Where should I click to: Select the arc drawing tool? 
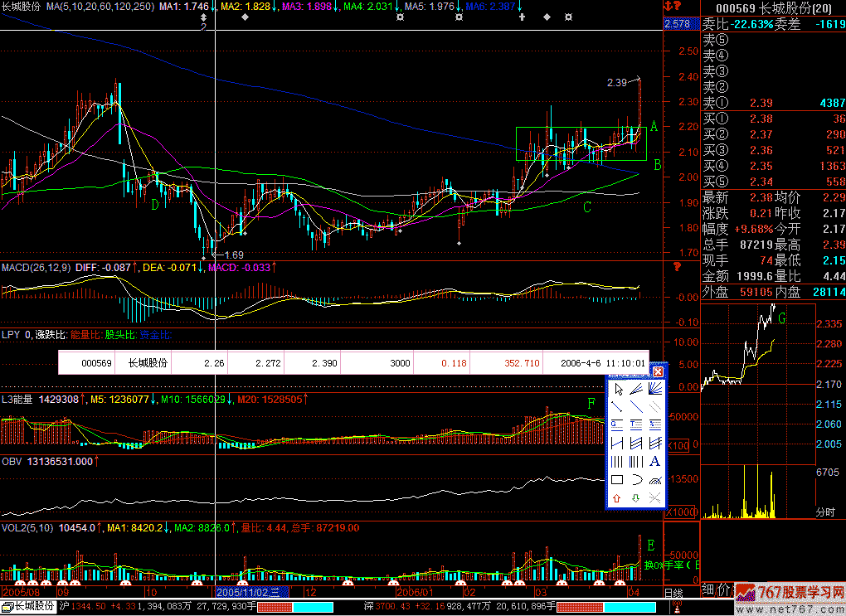click(x=635, y=479)
